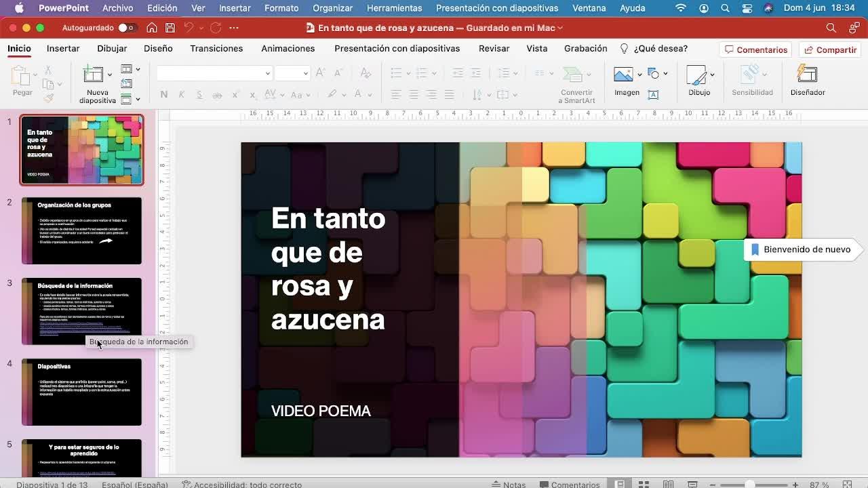
Task: Switch to the Transiciones tab
Action: (x=216, y=48)
